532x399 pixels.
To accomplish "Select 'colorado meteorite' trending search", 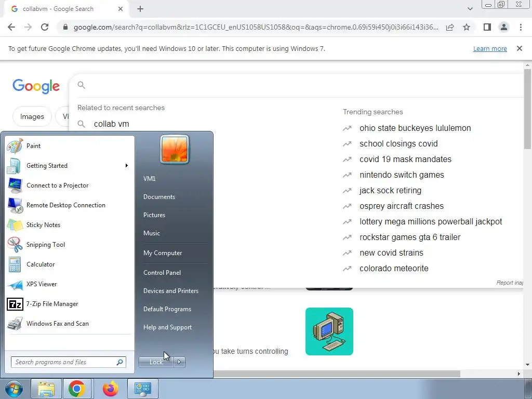I will pyautogui.click(x=394, y=269).
